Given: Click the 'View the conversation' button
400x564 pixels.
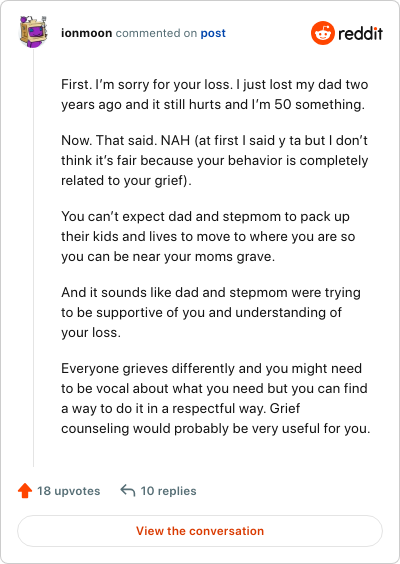Looking at the screenshot, I should click(200, 531).
